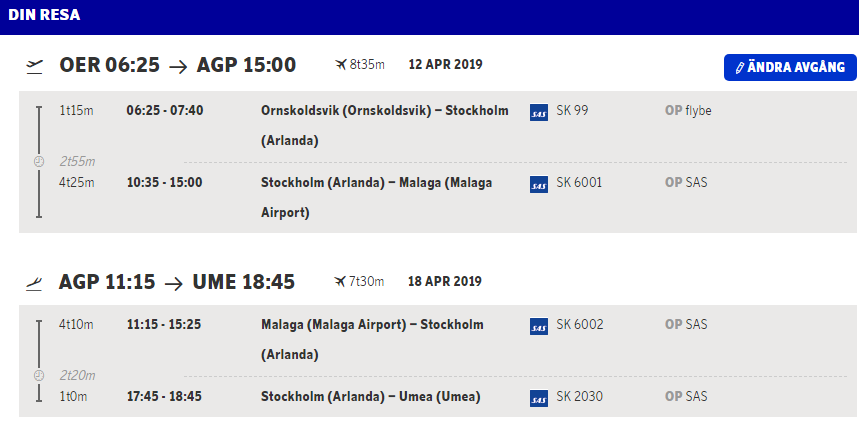Click the SAS logo next to SK 6002

click(539, 326)
